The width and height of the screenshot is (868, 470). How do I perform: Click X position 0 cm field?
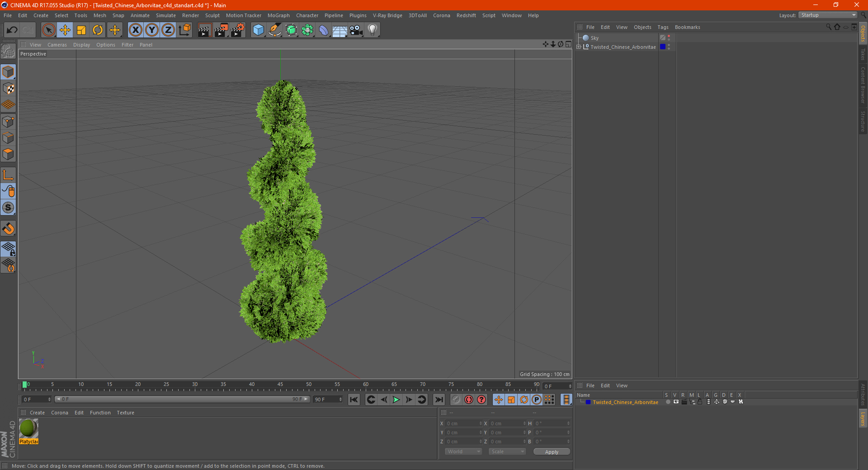click(x=463, y=423)
